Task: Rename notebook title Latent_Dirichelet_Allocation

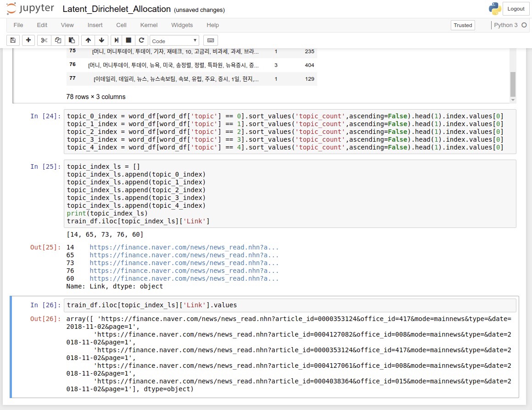Action: 117,9
